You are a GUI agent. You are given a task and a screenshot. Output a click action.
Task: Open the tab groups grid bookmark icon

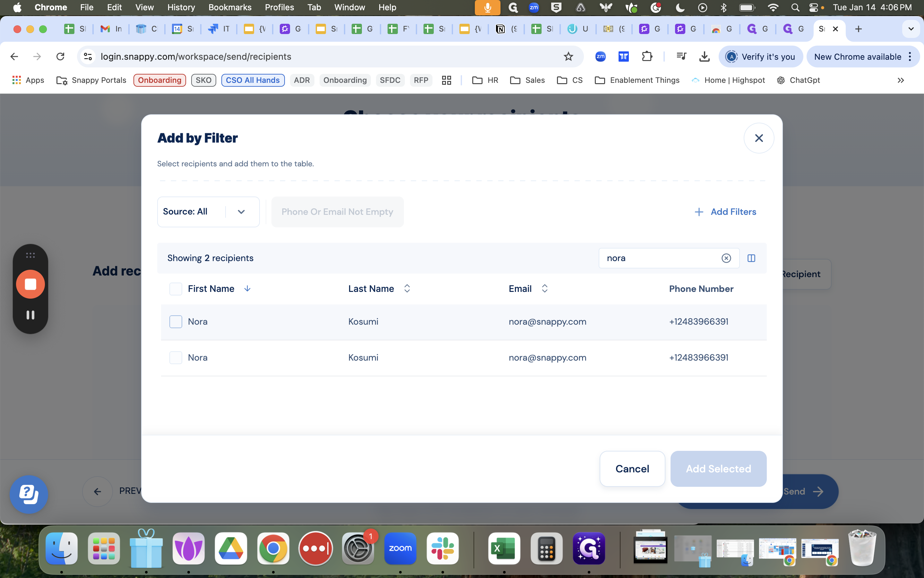tap(446, 80)
